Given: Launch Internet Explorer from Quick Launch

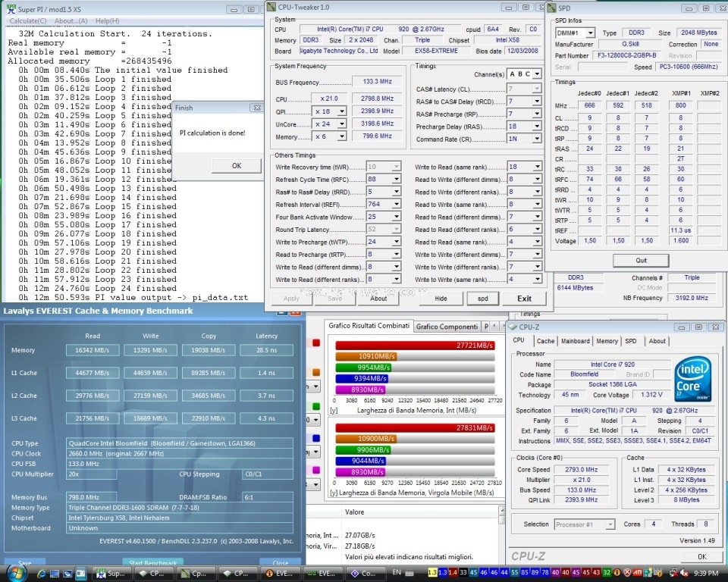Looking at the screenshot, I should coord(42,574).
